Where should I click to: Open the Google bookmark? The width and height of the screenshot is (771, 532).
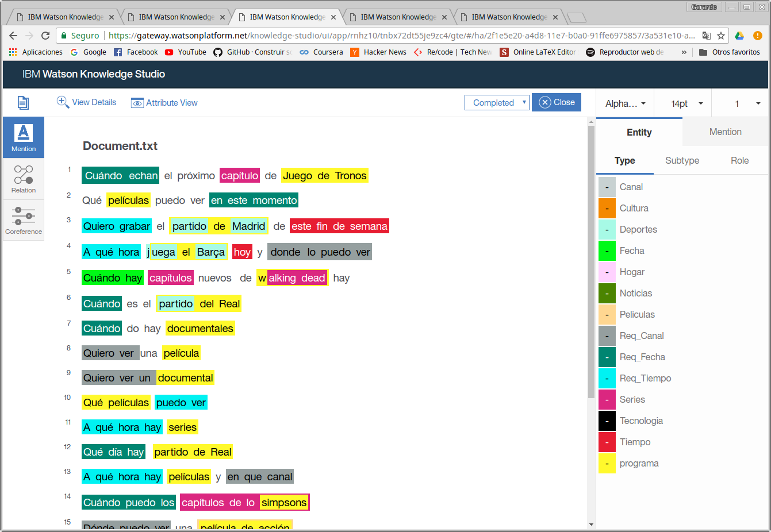pyautogui.click(x=89, y=52)
